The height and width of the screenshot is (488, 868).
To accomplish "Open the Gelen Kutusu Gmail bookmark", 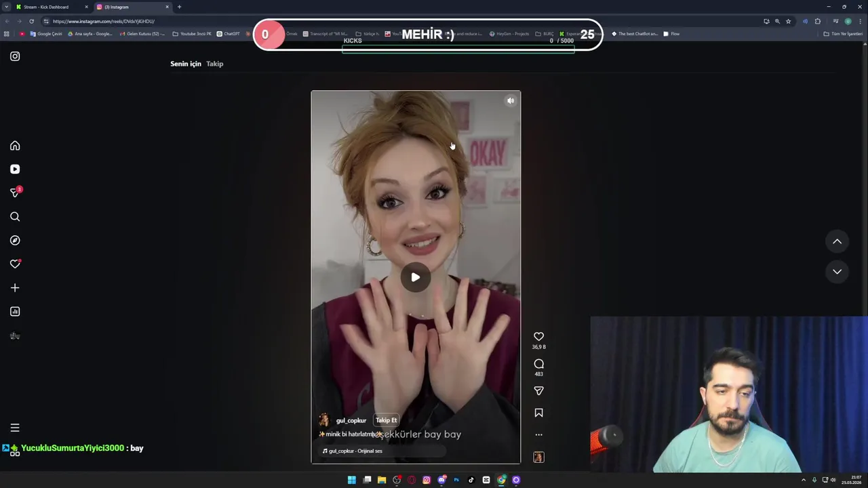I will tap(142, 34).
